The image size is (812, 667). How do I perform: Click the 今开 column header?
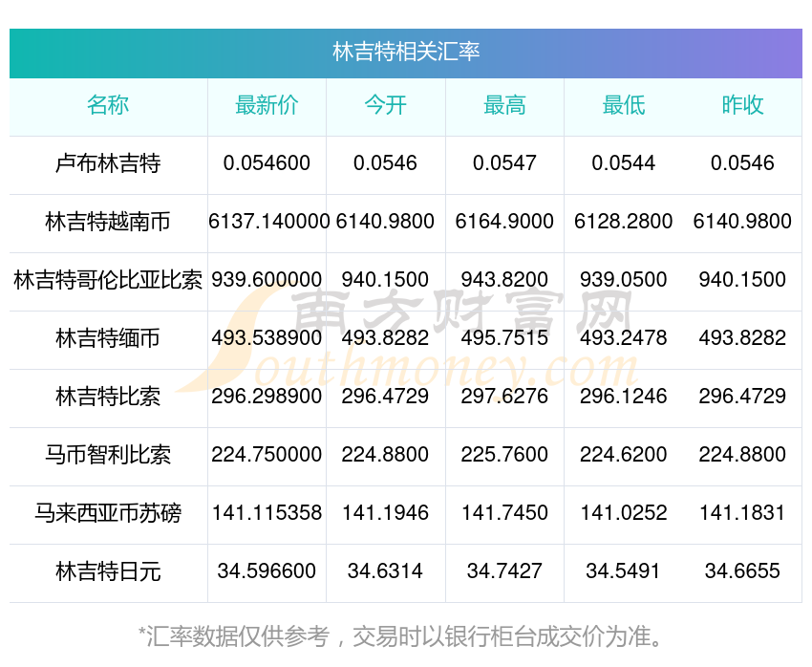tap(385, 106)
